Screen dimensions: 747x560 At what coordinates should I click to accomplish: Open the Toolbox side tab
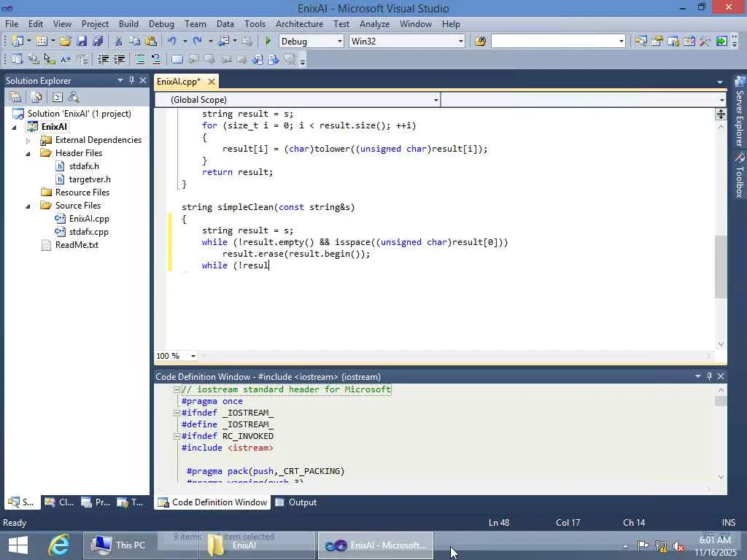point(740,176)
